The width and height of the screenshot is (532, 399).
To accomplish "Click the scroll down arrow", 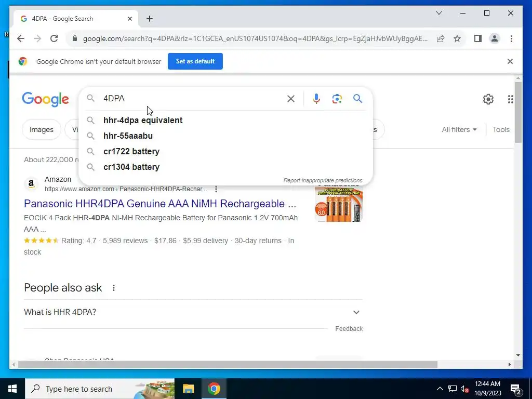I will pos(518,355).
